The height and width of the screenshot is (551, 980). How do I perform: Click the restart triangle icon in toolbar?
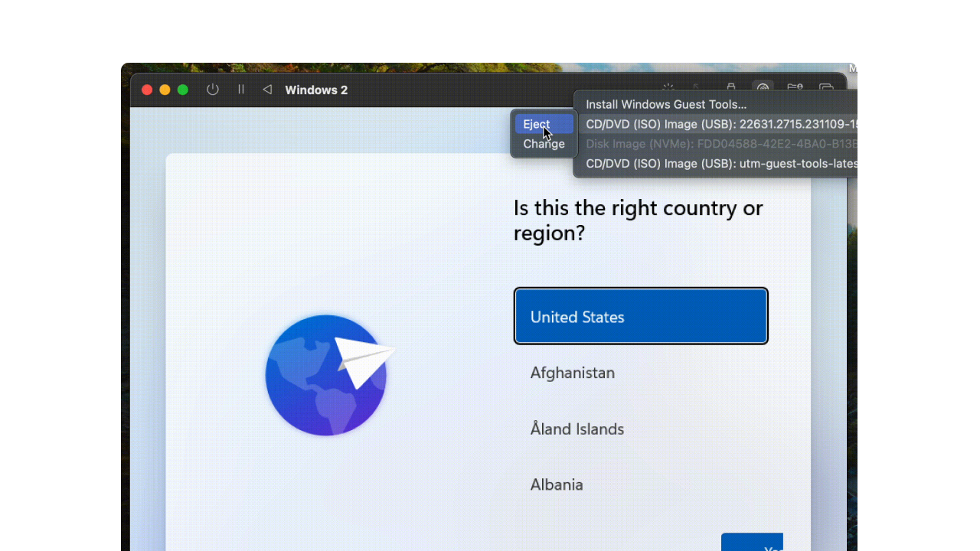pos(267,90)
